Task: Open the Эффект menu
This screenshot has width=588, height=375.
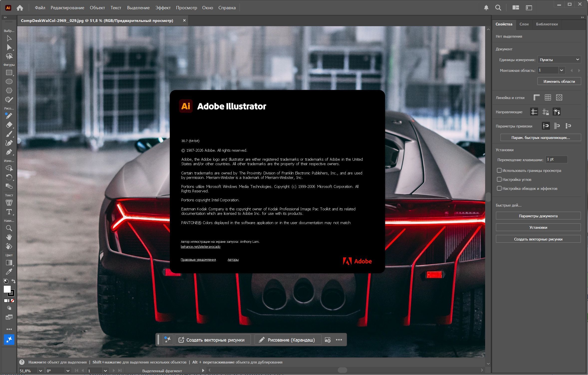Action: (x=163, y=8)
